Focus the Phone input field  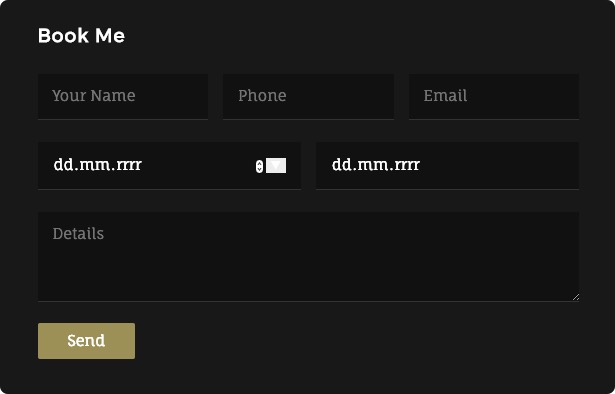coord(308,96)
